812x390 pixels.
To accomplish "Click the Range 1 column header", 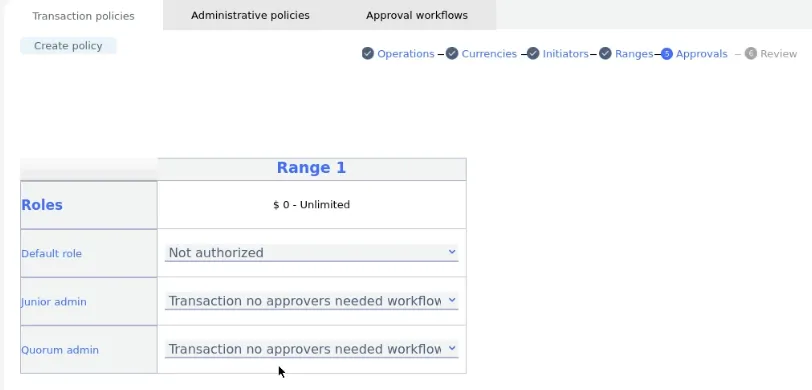I will (311, 168).
